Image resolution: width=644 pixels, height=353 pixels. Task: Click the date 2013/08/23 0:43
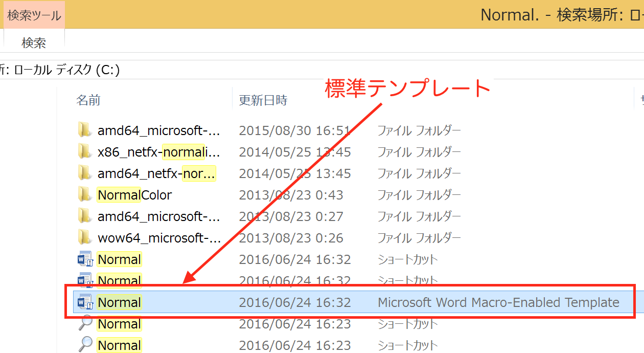pos(291,195)
